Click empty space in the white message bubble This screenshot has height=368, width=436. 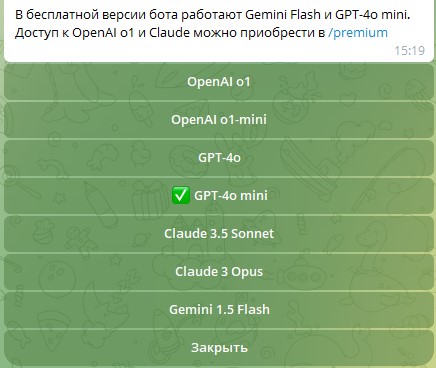coord(200,51)
